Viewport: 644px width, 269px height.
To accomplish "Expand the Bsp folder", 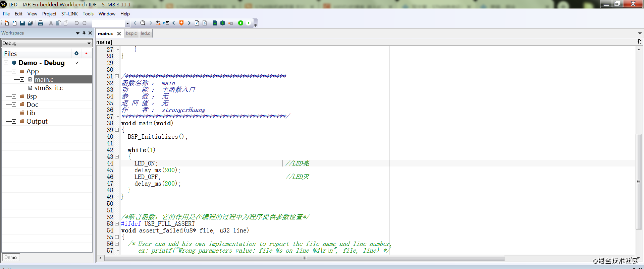I will pyautogui.click(x=14, y=96).
